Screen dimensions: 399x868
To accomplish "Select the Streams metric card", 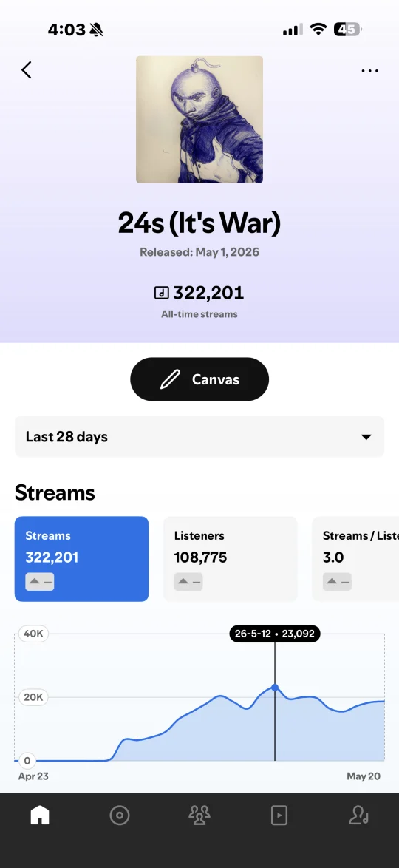I will coord(81,559).
